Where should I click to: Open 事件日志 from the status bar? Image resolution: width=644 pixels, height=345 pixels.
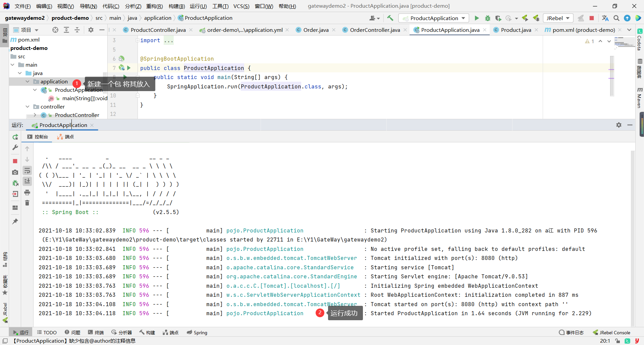[575, 332]
